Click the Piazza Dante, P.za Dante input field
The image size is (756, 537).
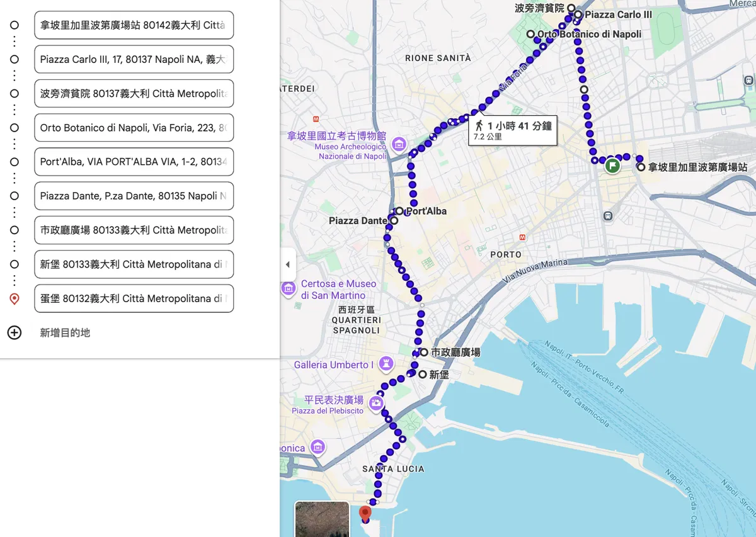pos(134,196)
